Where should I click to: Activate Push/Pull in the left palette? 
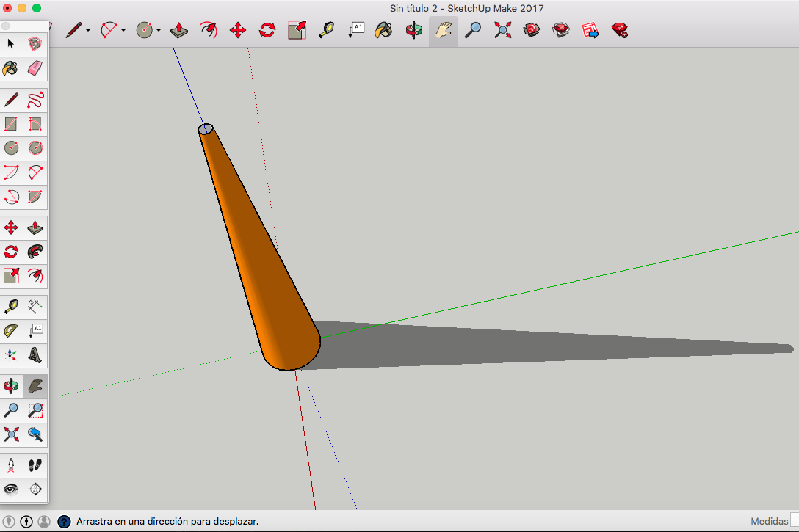click(35, 227)
